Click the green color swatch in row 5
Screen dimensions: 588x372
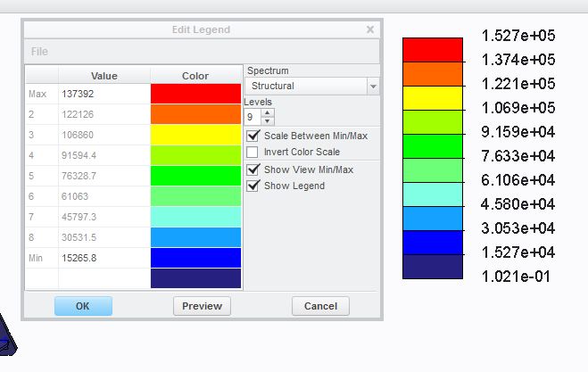pyautogui.click(x=195, y=176)
